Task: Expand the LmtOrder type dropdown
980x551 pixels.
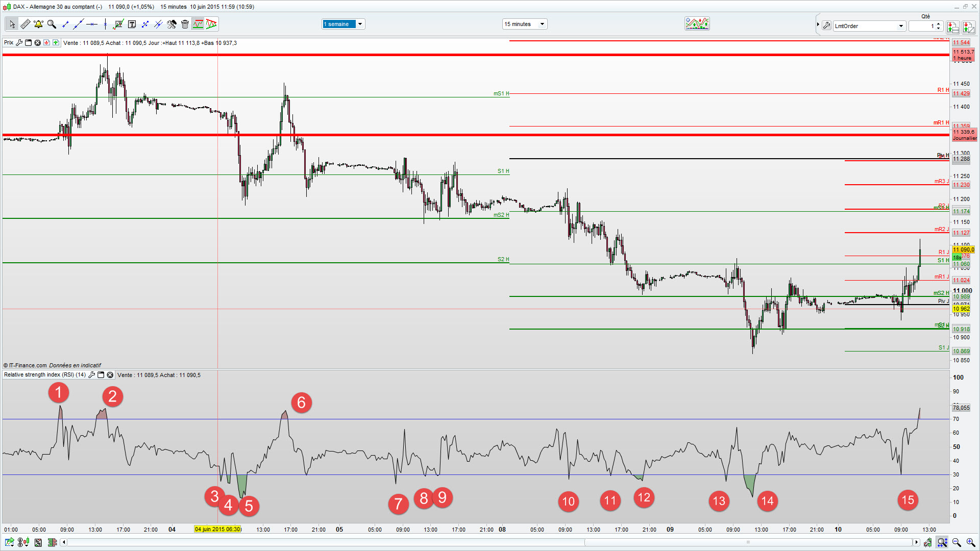Action: (901, 26)
